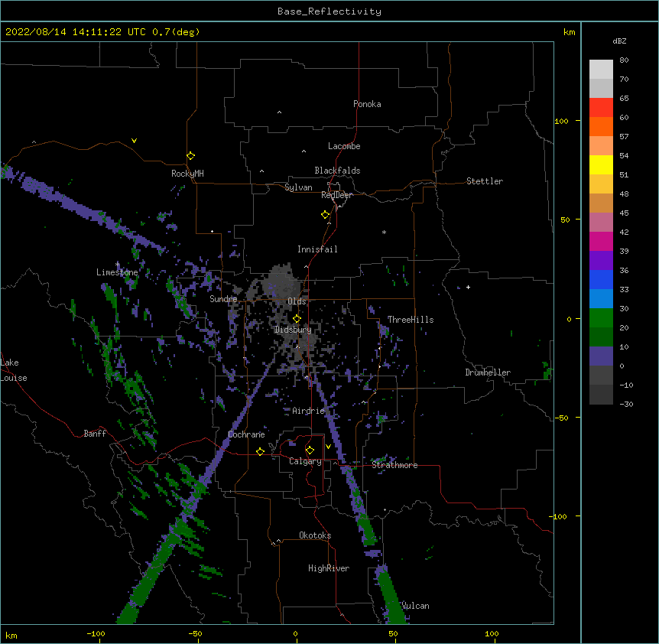The height and width of the screenshot is (644, 659).
Task: Click the Base_Reflectivity title text
Action: (329, 11)
